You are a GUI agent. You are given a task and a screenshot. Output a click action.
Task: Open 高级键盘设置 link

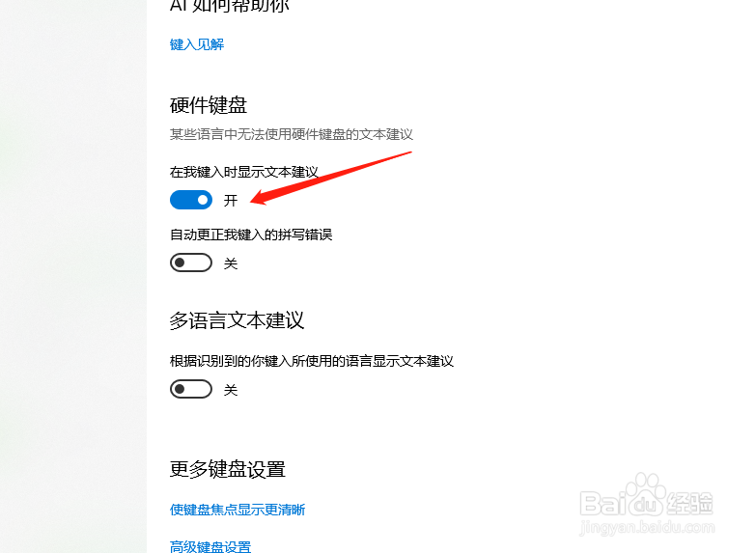[x=210, y=546]
